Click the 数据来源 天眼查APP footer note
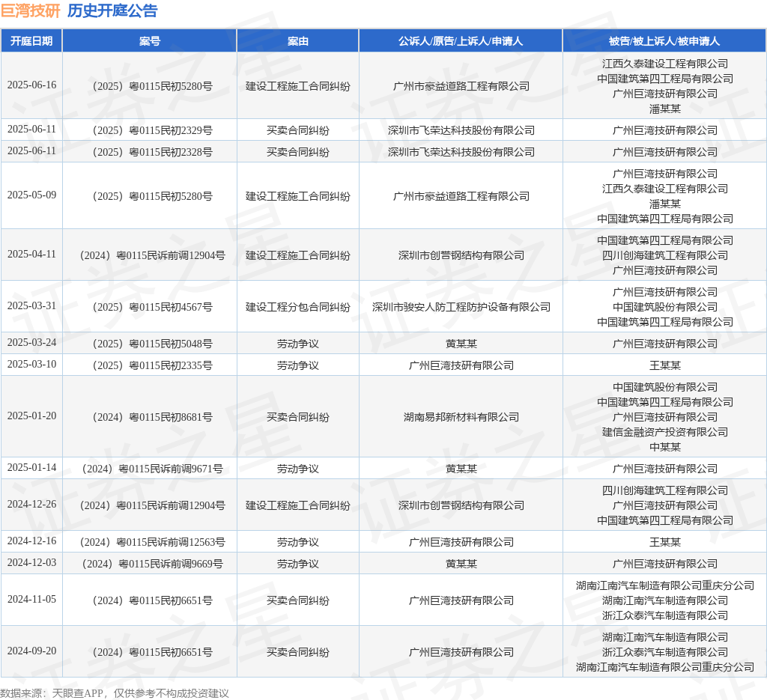The height and width of the screenshot is (700, 767). (x=115, y=693)
